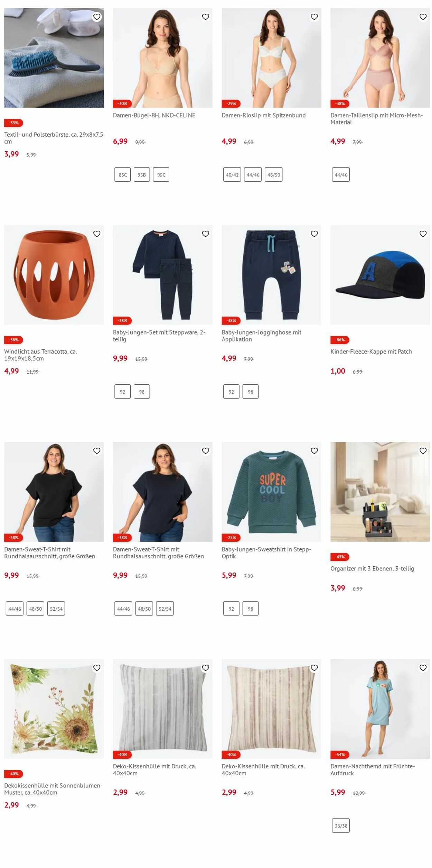Select size 36/38 for the Nachthemd
Screen dimensions: 432x868
pos(341,825)
